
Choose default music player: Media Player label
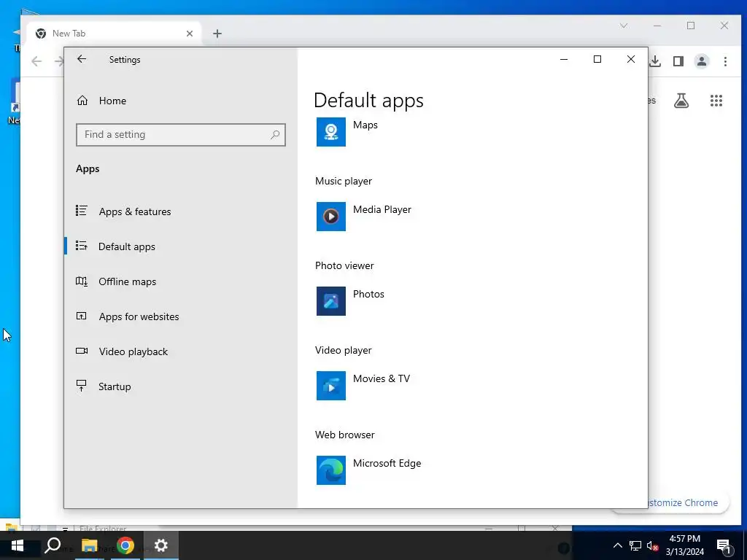tap(382, 209)
